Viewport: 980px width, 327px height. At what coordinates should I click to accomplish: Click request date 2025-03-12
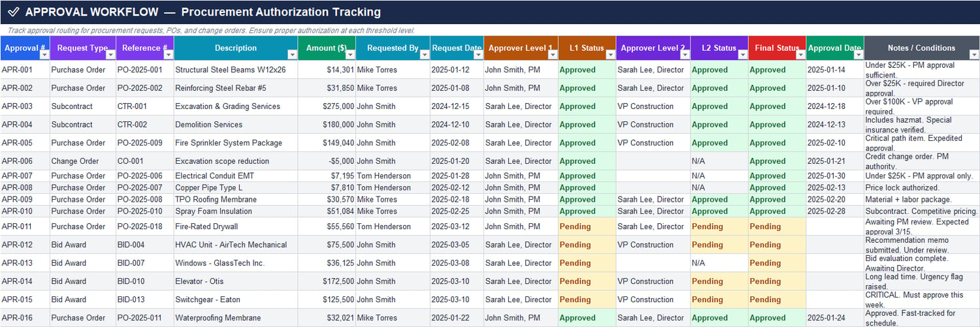[457, 226]
